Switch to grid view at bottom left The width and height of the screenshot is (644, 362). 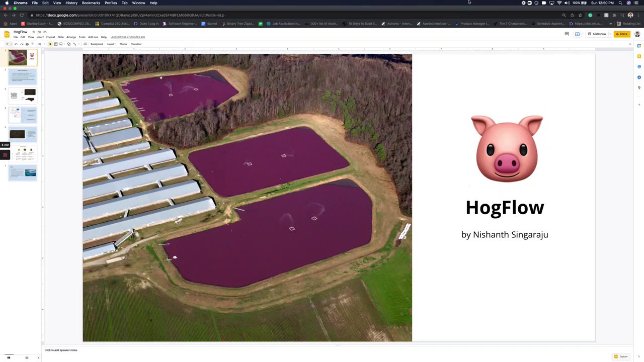27,357
